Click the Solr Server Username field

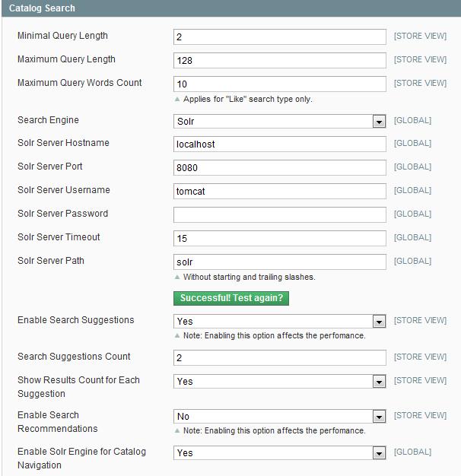[279, 192]
